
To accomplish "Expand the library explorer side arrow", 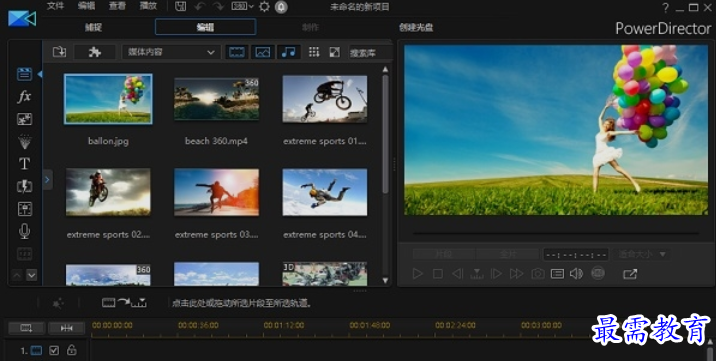I will [x=47, y=180].
